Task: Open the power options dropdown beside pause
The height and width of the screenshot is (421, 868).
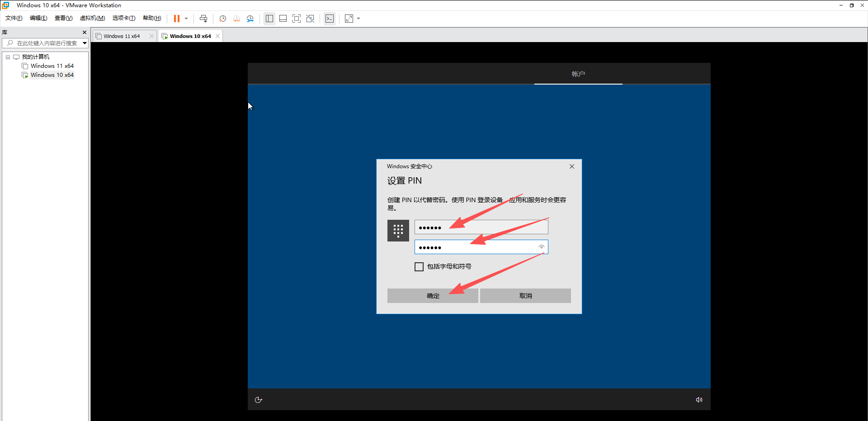Action: [186, 19]
